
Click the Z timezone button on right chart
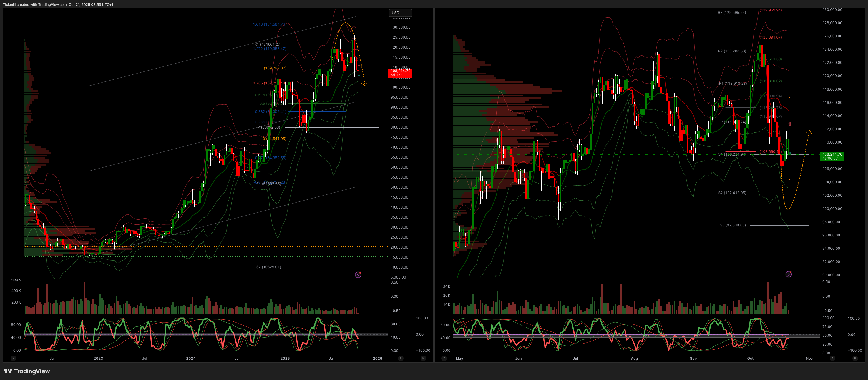444,359
